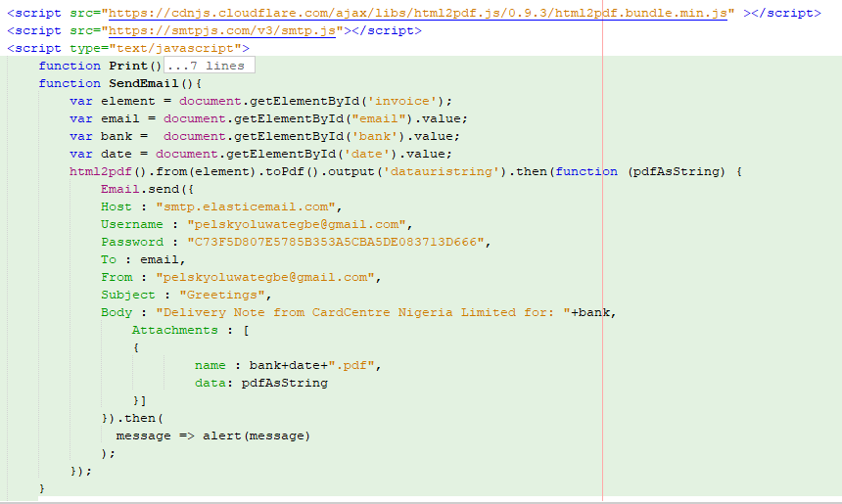Select the '.pdf' string literal

(351, 365)
